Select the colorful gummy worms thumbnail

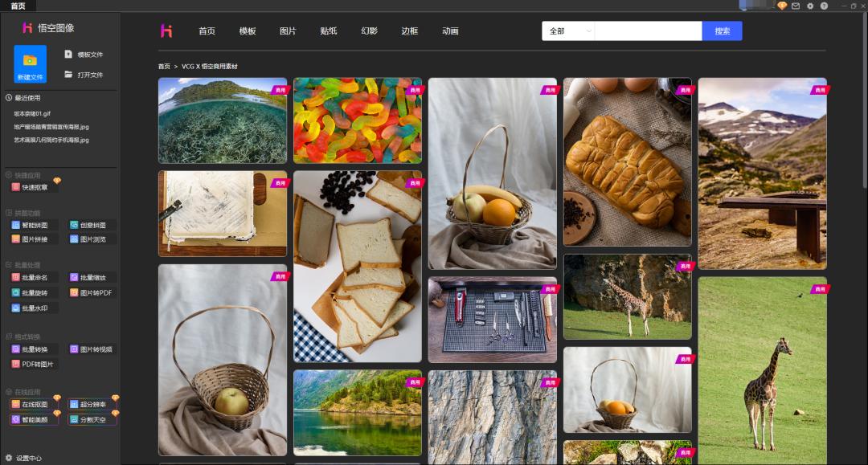(x=358, y=120)
